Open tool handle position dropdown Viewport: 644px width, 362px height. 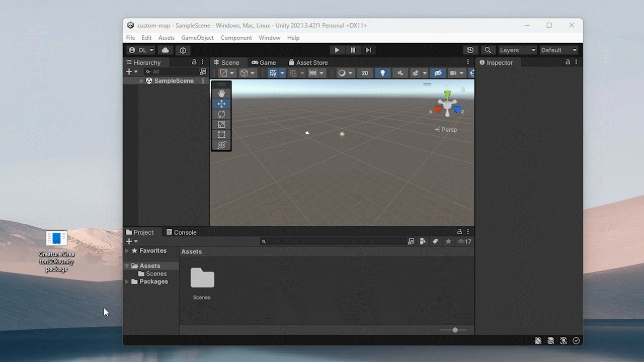227,73
